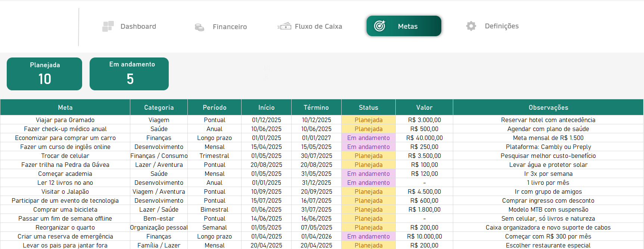Image resolution: width=644 pixels, height=249 pixels.
Task: Click the Definições gear icon
Action: pyautogui.click(x=471, y=26)
